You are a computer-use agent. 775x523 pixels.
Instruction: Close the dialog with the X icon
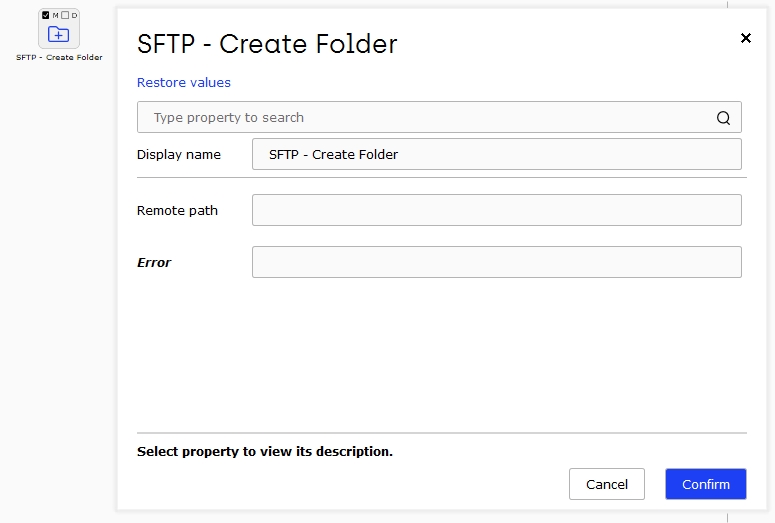pos(746,38)
